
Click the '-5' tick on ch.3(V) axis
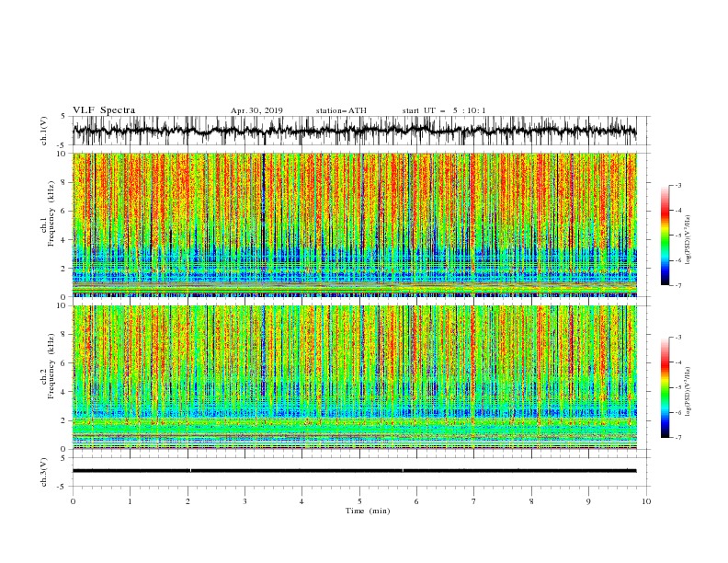tap(63, 487)
